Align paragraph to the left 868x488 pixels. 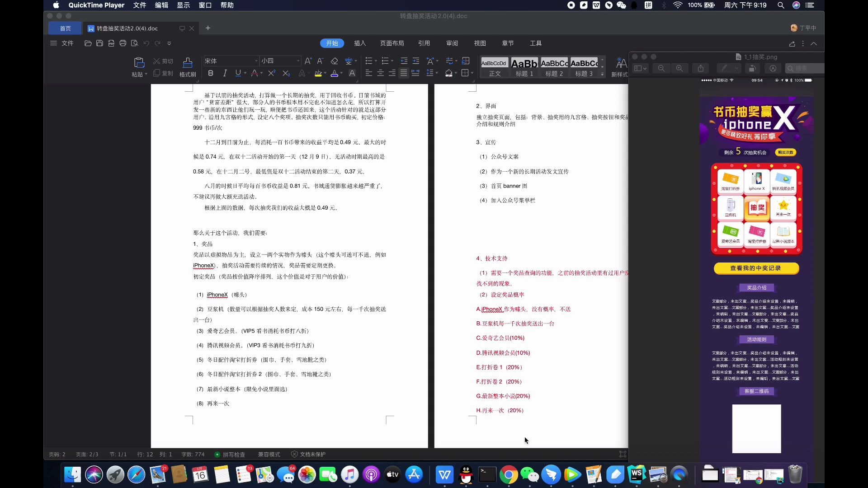[x=369, y=73]
